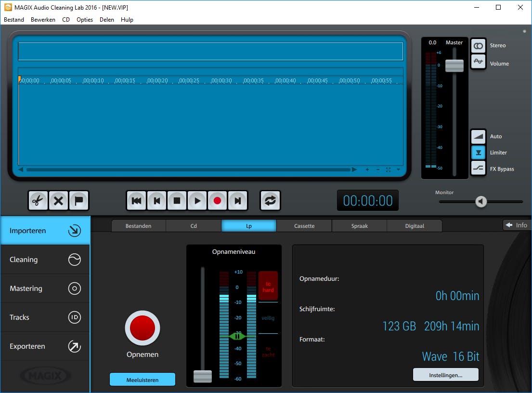Switch to the Spraak tab
The image size is (532, 393).
coord(360,226)
